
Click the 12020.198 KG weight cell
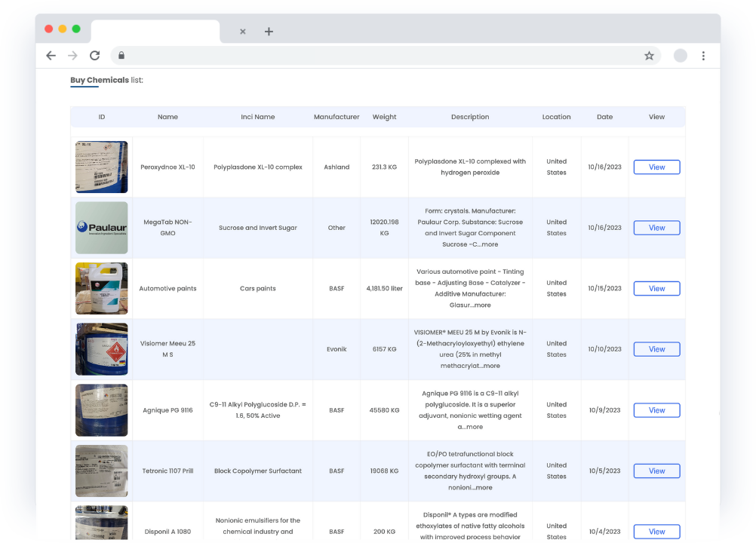pos(384,228)
